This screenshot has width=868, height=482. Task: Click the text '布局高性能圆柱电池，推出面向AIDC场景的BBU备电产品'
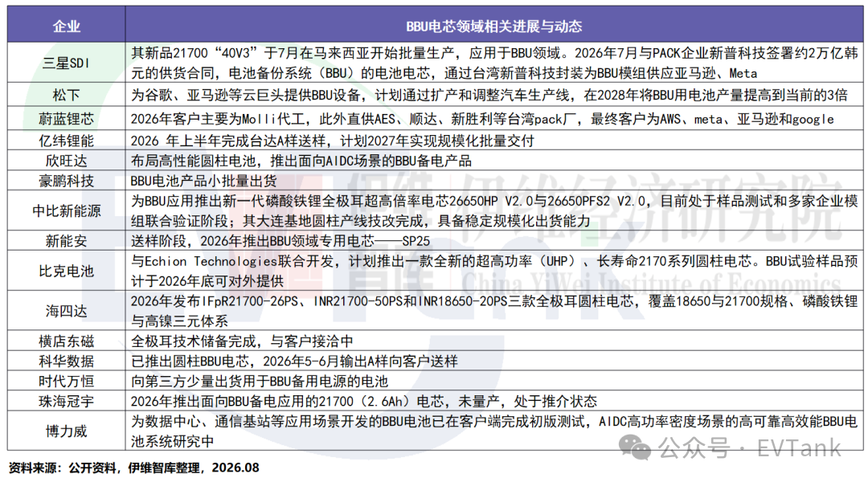(x=301, y=161)
